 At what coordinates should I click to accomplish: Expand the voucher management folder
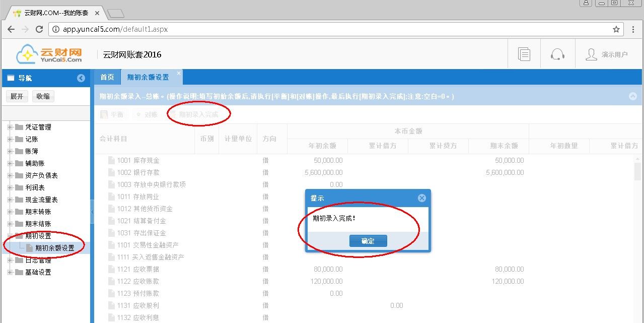coord(10,127)
